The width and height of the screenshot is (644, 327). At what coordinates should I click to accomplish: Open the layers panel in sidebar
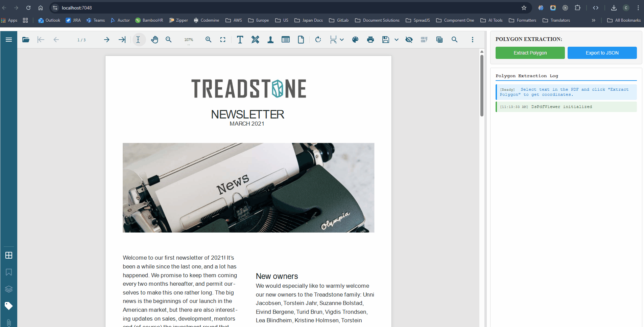[x=9, y=289]
